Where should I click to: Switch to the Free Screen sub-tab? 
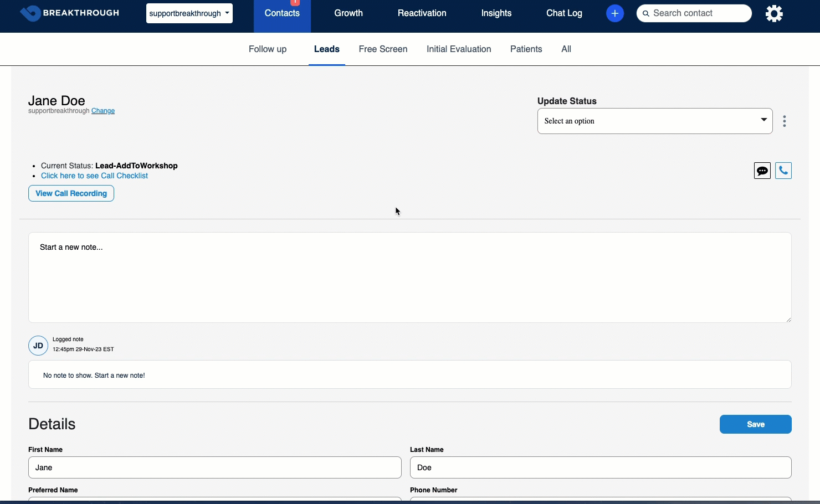[x=383, y=49]
